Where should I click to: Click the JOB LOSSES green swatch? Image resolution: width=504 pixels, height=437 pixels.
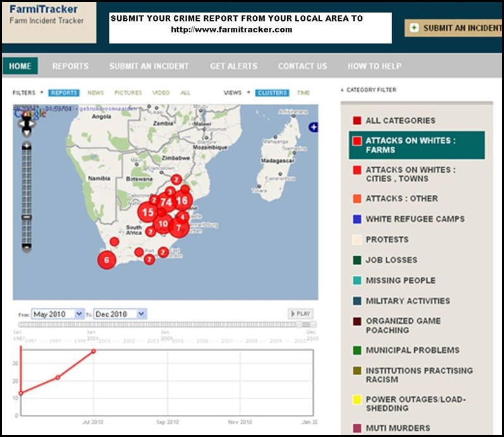tap(357, 260)
